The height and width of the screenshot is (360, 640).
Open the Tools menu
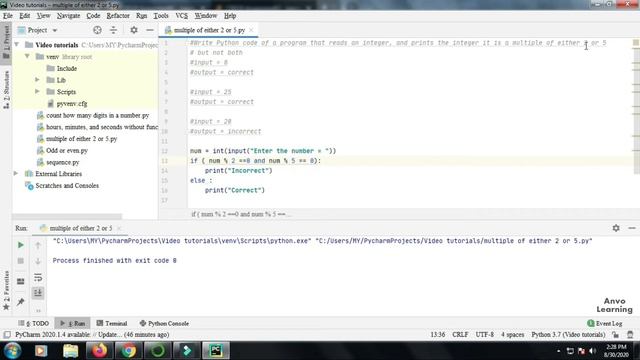(161, 16)
